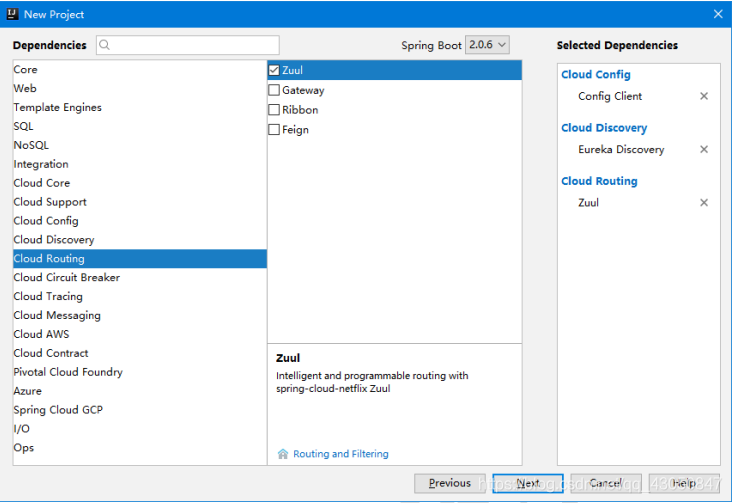The height and width of the screenshot is (503, 732).
Task: Click the Next button
Action: click(528, 483)
